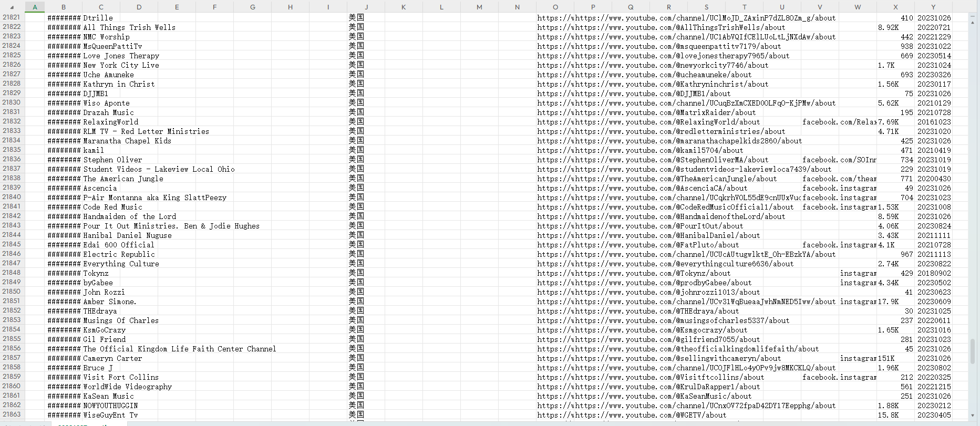
Task: Click subscriber count '17.9K'
Action: 888,302
